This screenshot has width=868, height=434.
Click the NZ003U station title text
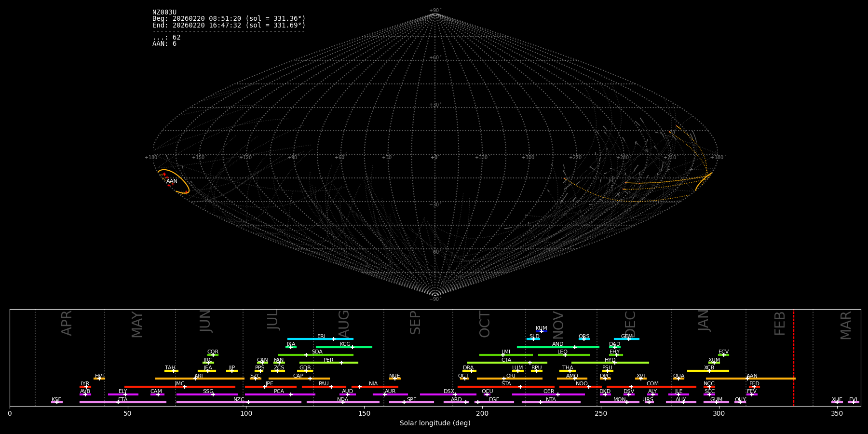[164, 13]
